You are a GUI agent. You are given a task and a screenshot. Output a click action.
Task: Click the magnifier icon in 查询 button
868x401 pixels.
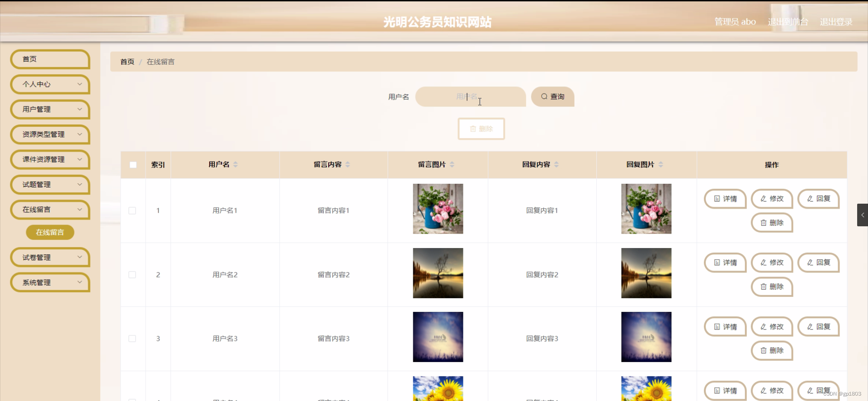click(x=544, y=96)
